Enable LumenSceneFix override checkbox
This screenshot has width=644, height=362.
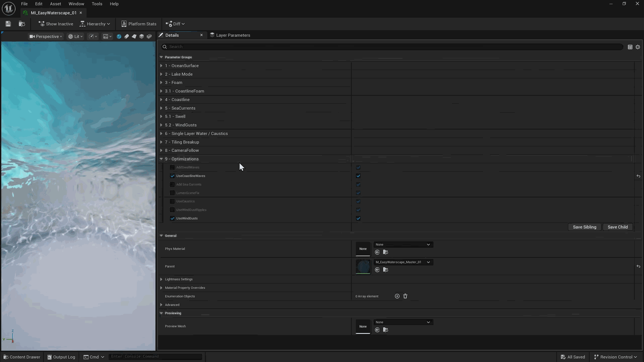click(173, 193)
